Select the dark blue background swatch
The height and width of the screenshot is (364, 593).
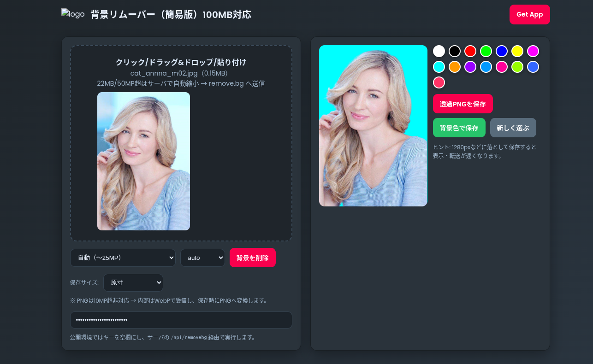point(502,51)
